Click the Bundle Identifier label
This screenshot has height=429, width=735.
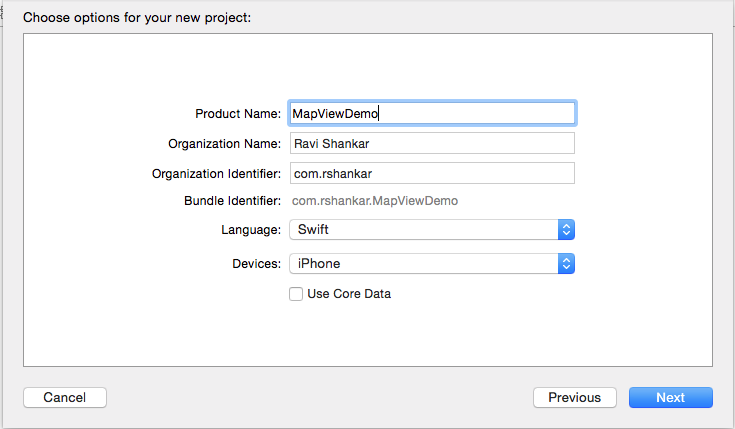point(232,201)
